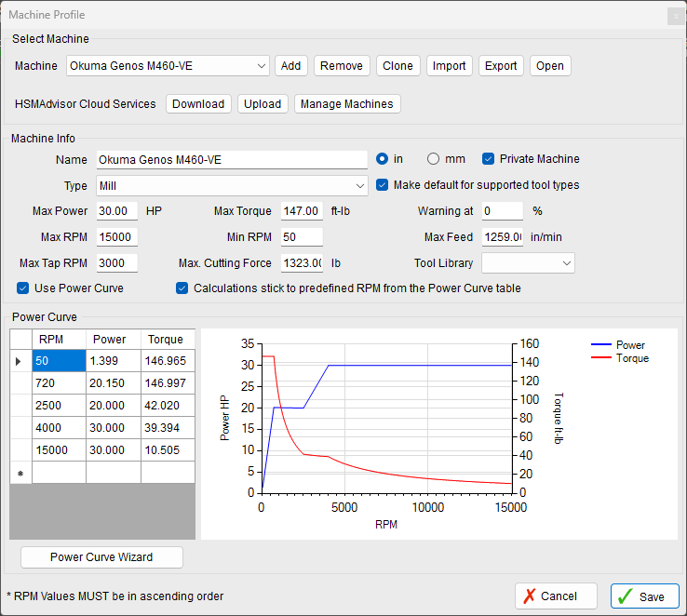
Task: Enable the mm units radio button
Action: [x=433, y=159]
